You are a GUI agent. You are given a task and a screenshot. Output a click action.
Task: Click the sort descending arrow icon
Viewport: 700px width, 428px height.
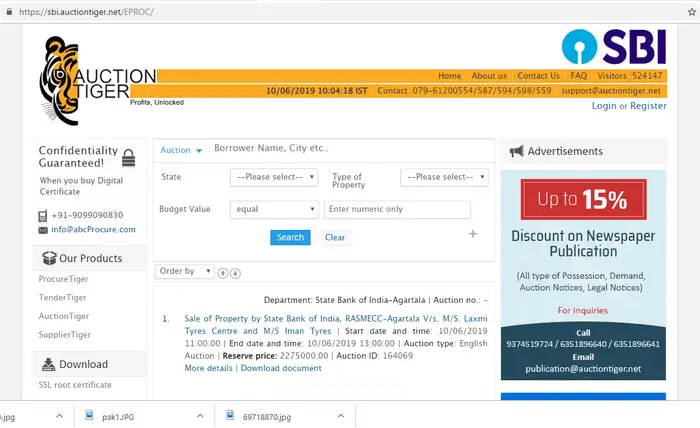236,272
